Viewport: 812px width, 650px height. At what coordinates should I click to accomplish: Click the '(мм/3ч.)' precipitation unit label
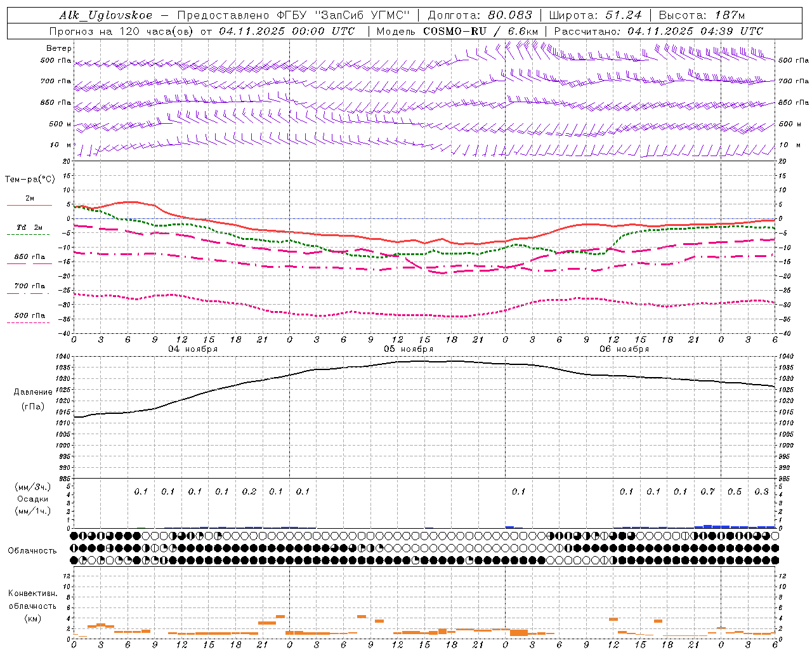click(33, 487)
